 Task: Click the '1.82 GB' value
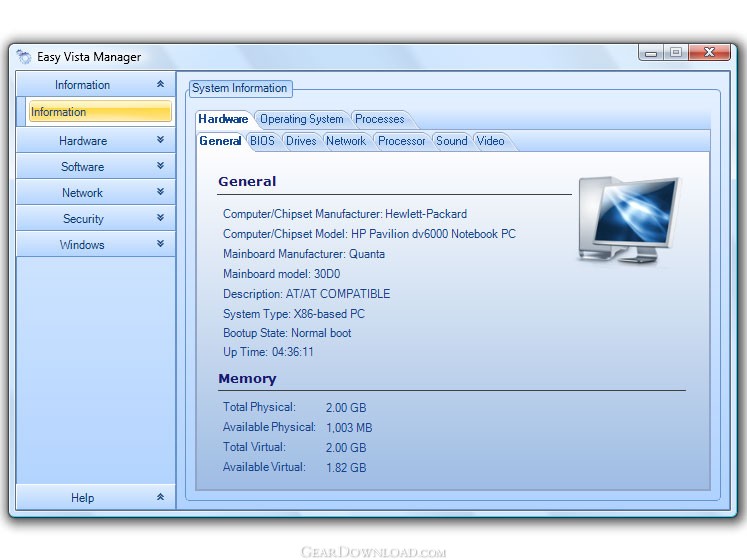tap(346, 468)
